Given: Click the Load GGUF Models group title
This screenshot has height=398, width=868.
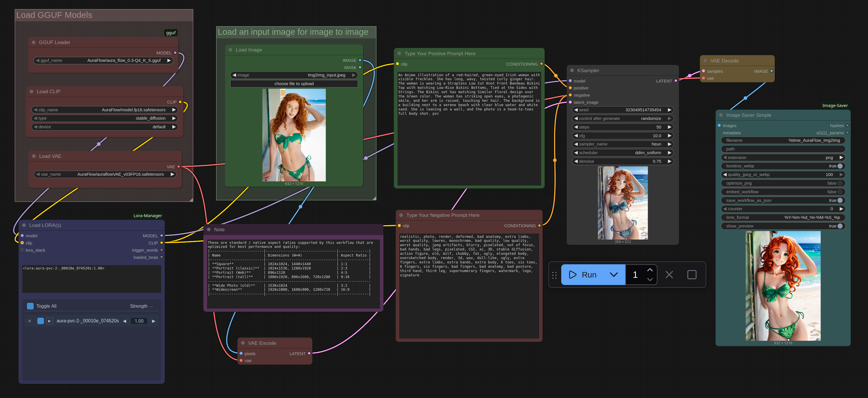Looking at the screenshot, I should [x=54, y=15].
